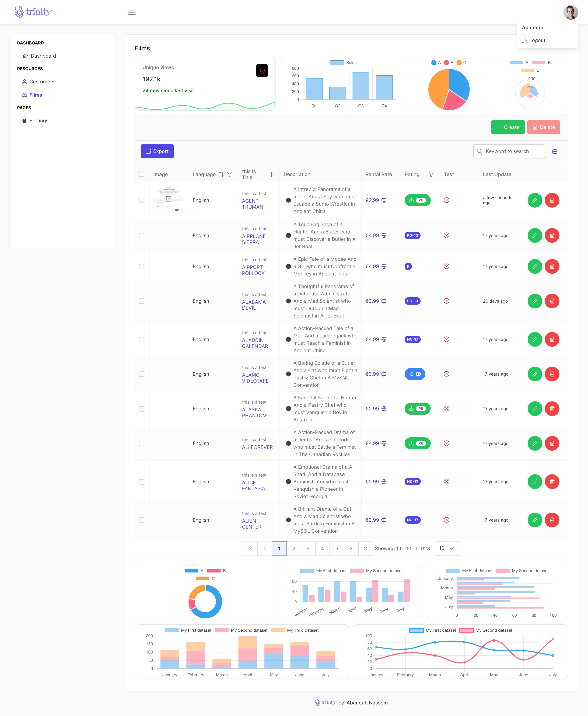The height and width of the screenshot is (716, 588).
Task: Open the Rating column filter
Action: 431,174
